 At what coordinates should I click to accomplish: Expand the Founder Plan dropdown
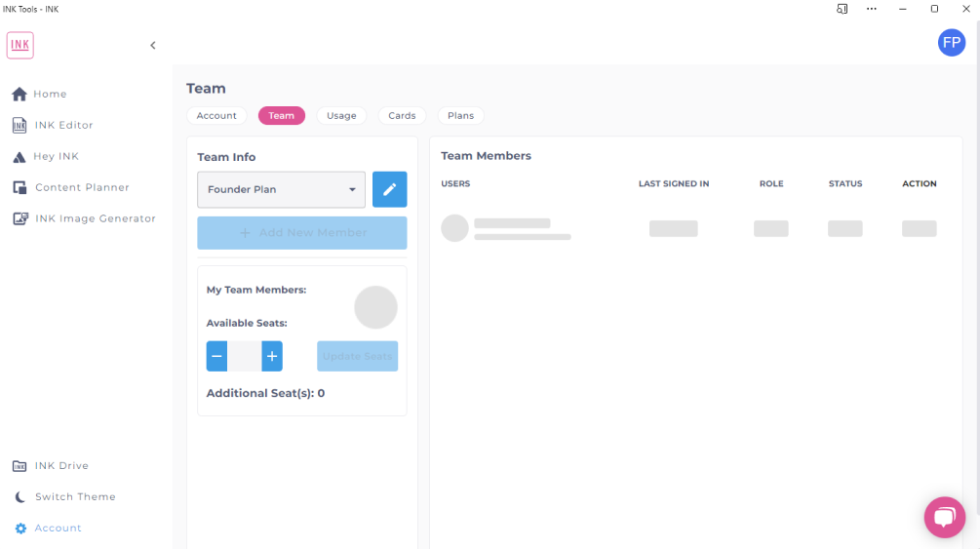pos(281,189)
